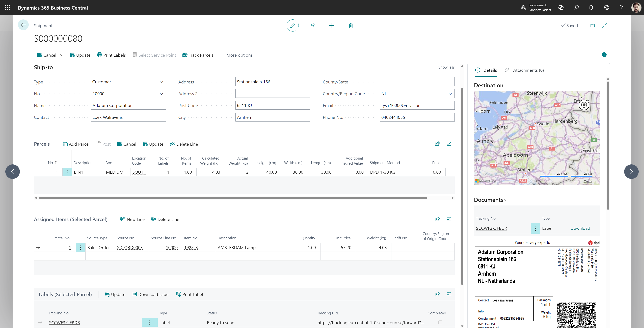644x328 pixels.
Task: Open the Cancel action dropdown arrow
Action: pyautogui.click(x=62, y=55)
